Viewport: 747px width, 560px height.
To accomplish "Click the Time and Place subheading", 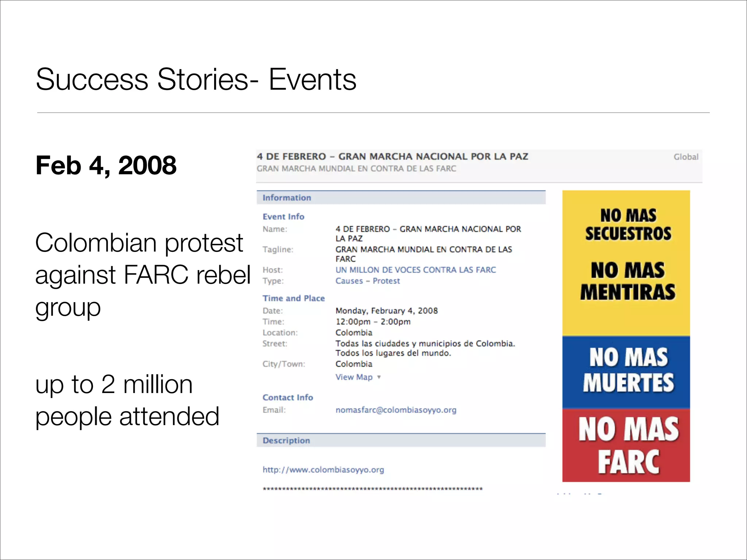I will pyautogui.click(x=294, y=298).
